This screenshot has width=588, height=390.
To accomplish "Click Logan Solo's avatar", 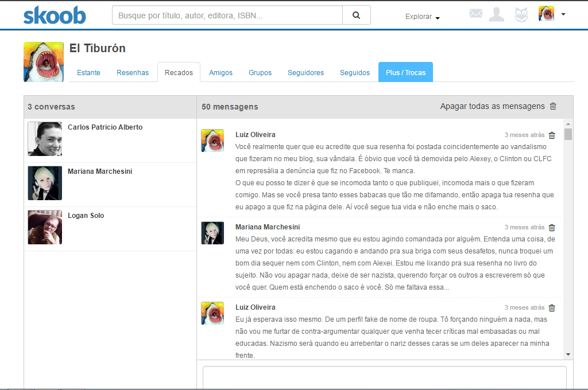I will [45, 228].
